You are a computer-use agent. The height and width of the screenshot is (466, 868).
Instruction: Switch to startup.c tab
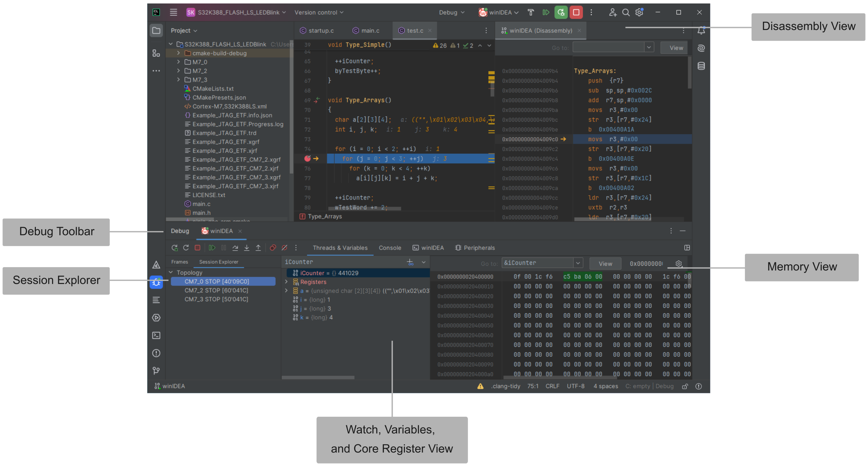pyautogui.click(x=317, y=31)
